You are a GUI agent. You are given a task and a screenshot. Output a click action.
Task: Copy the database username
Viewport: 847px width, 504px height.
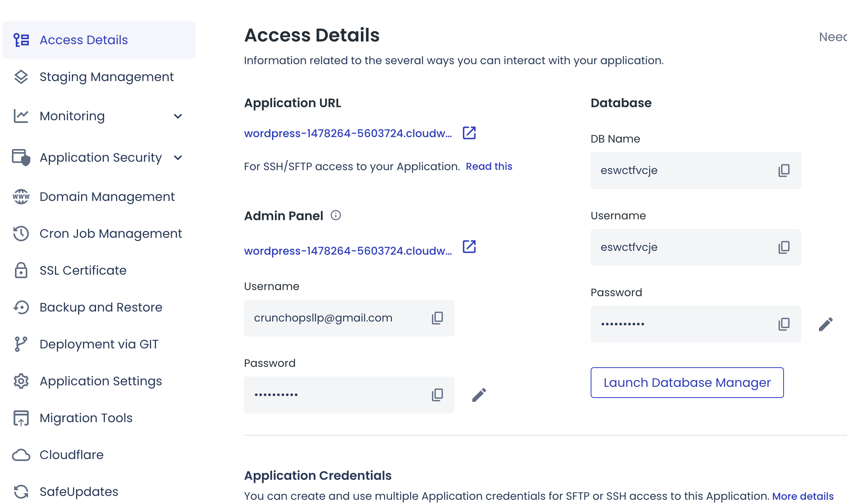(x=784, y=247)
